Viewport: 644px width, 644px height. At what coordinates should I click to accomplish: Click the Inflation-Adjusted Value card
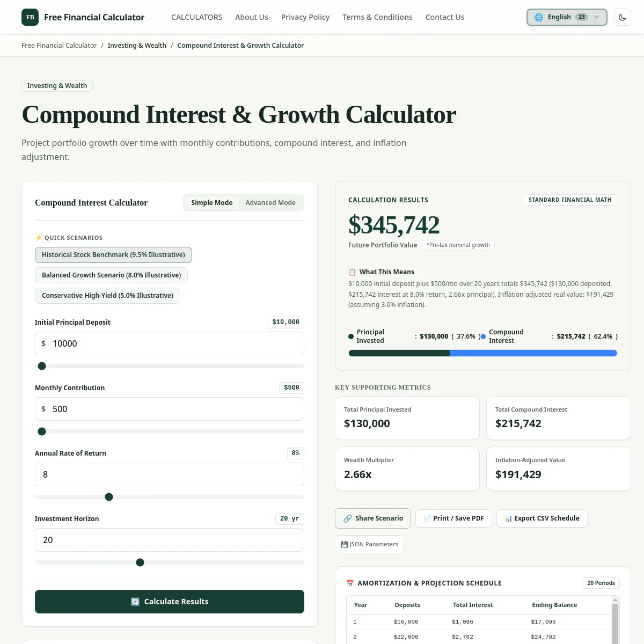pos(559,469)
